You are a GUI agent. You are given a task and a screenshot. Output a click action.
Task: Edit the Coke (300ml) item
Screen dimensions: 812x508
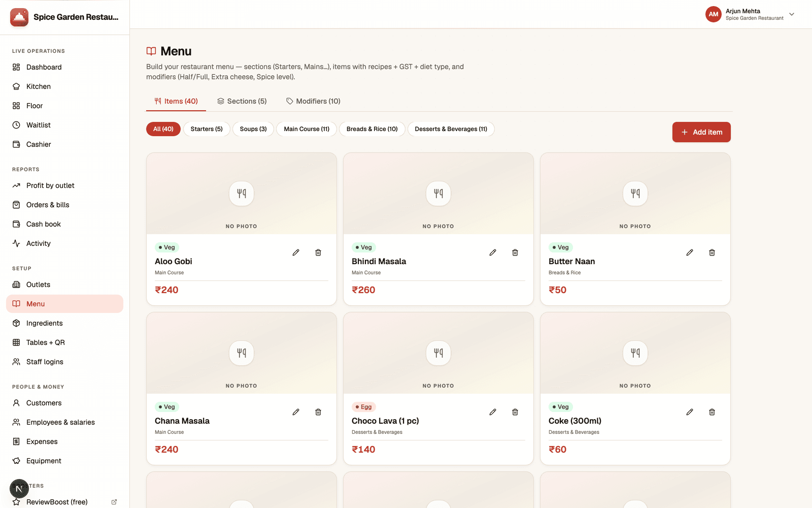[x=690, y=412]
